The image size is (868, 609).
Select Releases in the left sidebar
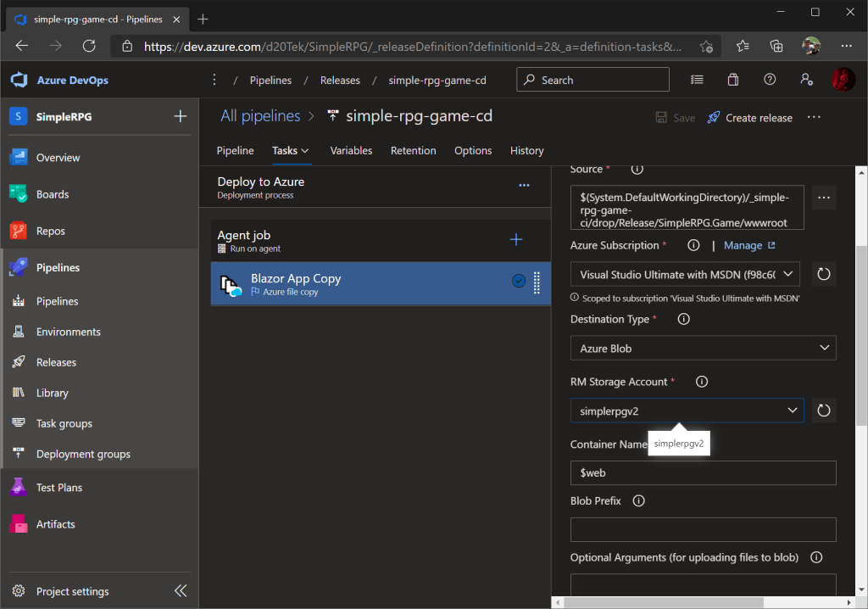(x=56, y=362)
